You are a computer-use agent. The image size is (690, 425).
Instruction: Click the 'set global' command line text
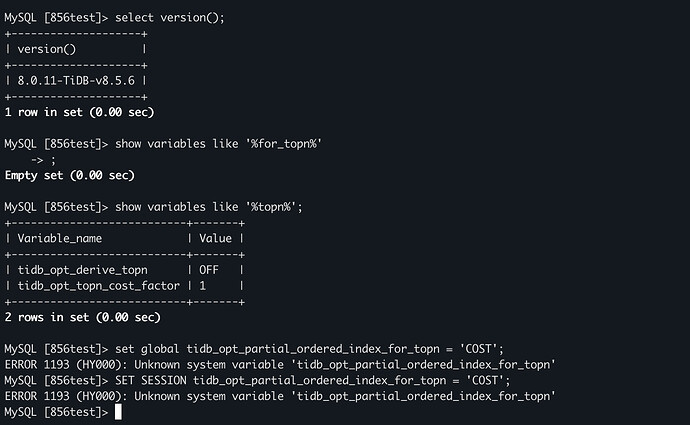[309, 349]
